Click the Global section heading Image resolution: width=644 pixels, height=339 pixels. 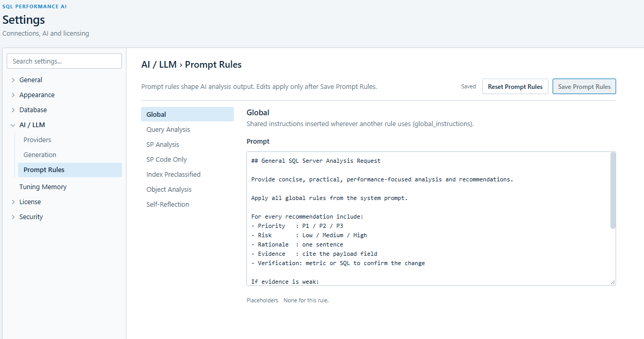258,112
